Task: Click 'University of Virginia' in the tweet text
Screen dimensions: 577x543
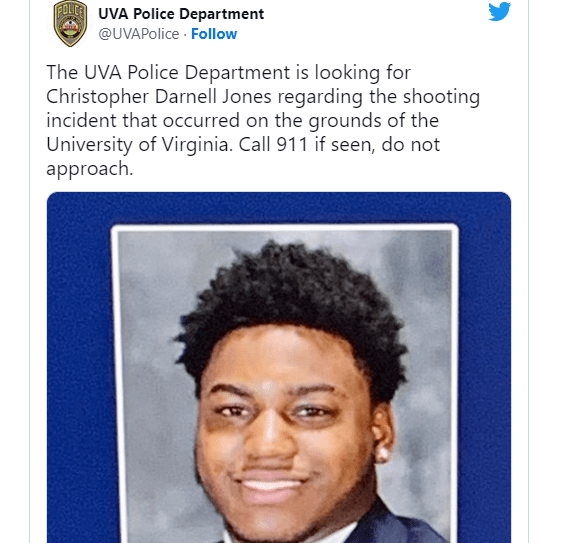Action: coord(140,145)
